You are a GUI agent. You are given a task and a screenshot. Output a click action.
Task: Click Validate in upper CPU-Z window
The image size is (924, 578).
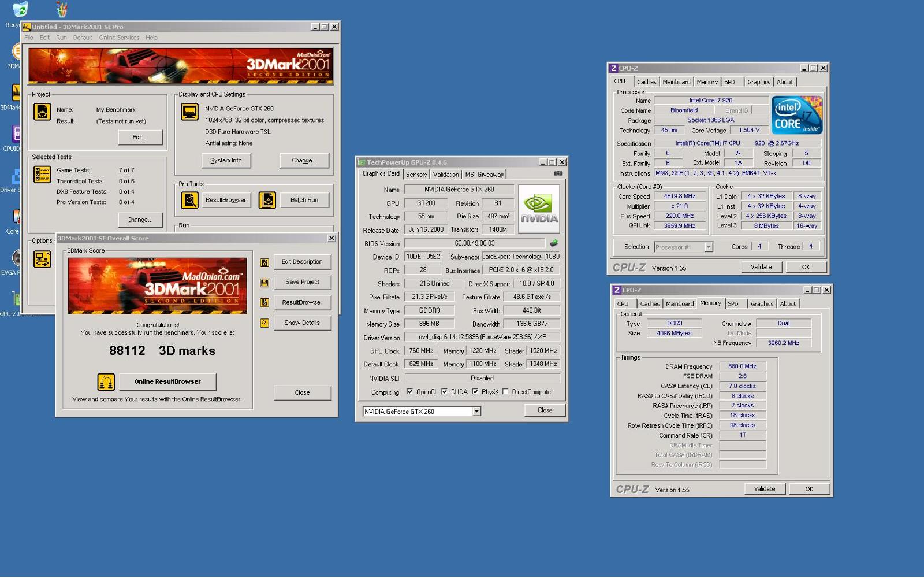(x=761, y=267)
